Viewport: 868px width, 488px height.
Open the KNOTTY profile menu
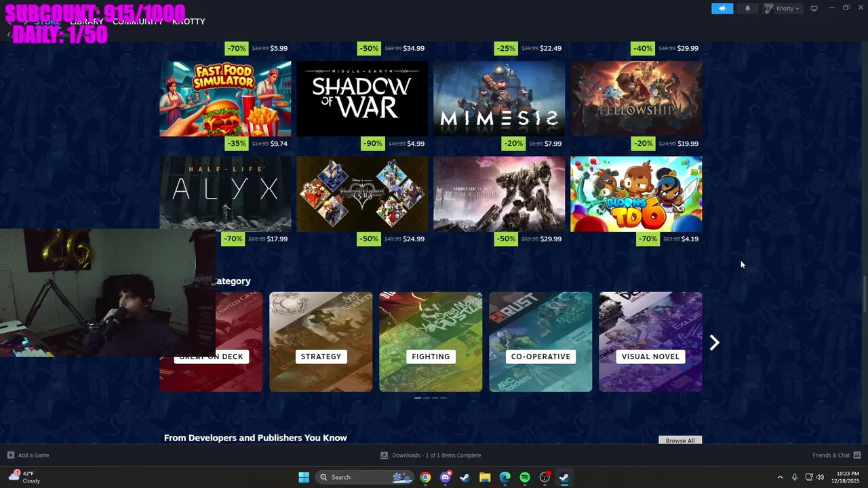pyautogui.click(x=189, y=22)
